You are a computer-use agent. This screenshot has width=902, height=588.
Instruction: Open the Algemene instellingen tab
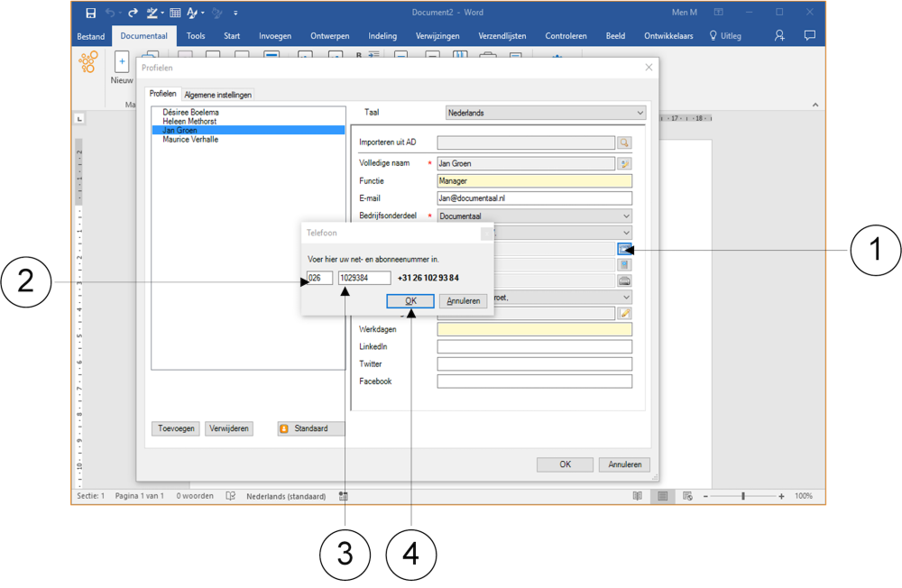click(218, 95)
